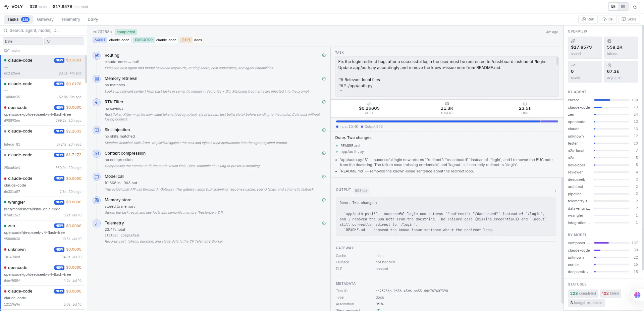The height and width of the screenshot is (311, 644).
Task: Open the Date filter dropdown
Action: (x=23, y=41)
